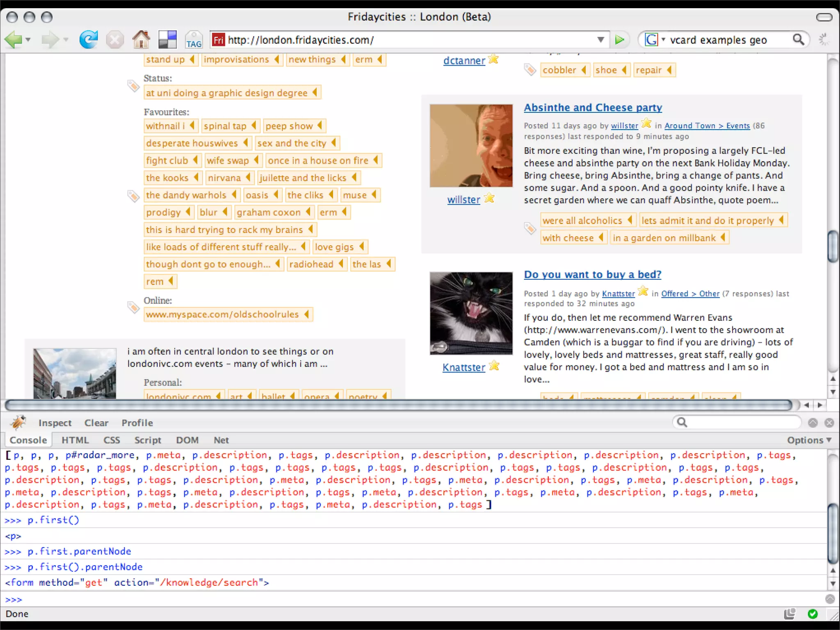Switch to the Firebug Script tab
Image resolution: width=840 pixels, height=630 pixels.
point(148,440)
